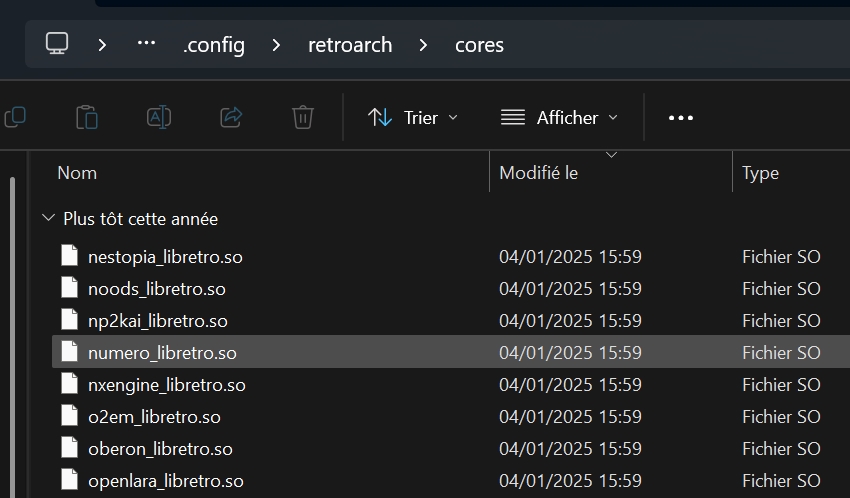The image size is (850, 498).
Task: Select file np2kai_libretro.so
Action: tap(158, 321)
